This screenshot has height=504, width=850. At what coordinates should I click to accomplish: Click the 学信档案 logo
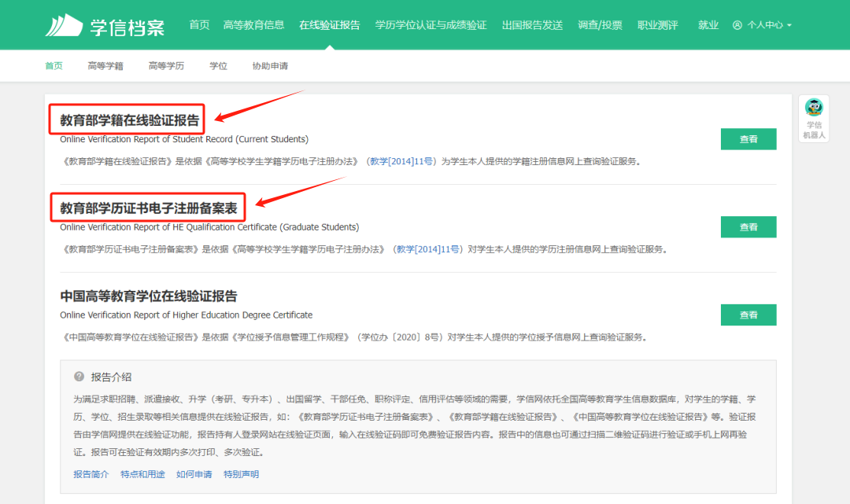pos(105,25)
